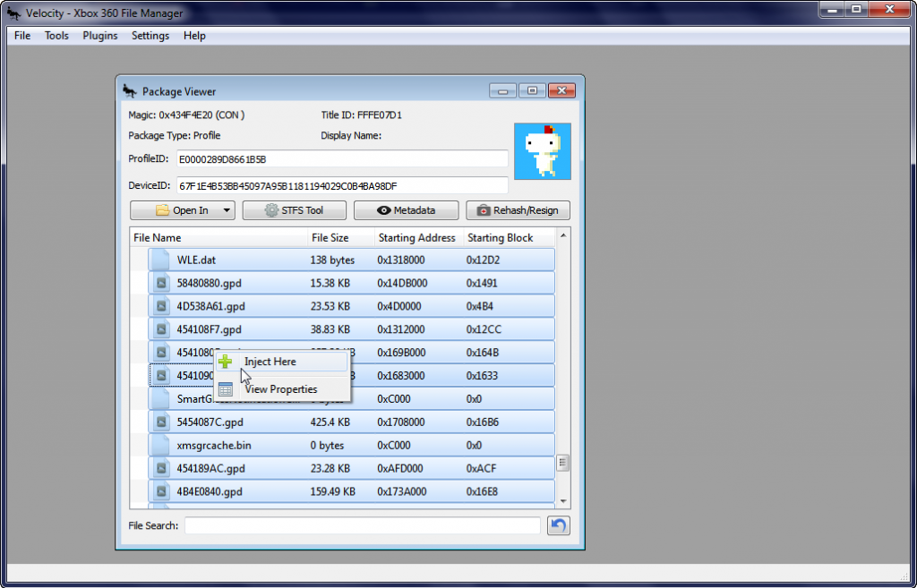
Task: Click inside the File Search field
Action: pos(358,525)
